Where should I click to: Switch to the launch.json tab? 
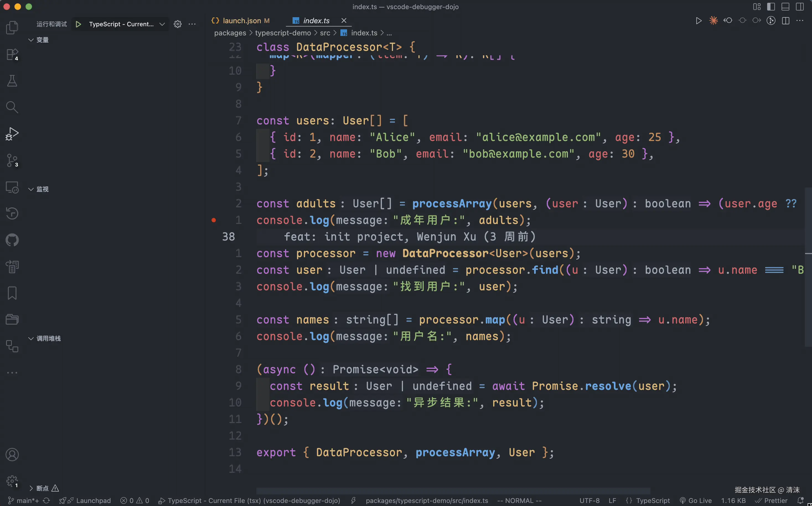242,21
